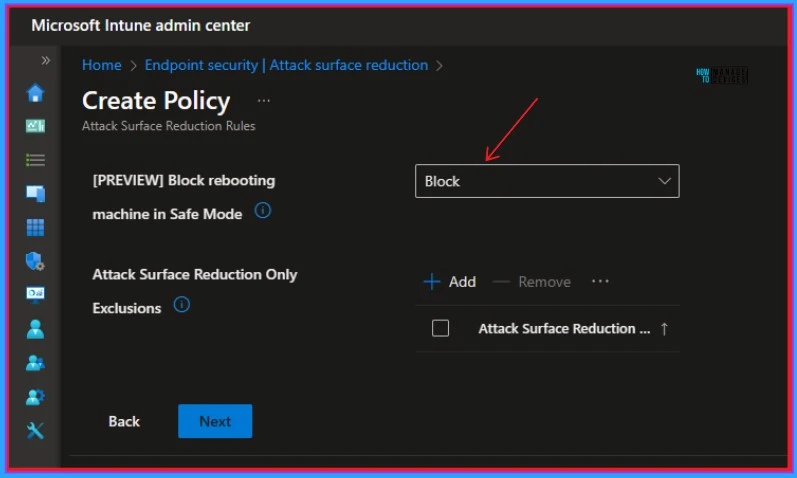Open more options next to Remove
This screenshot has height=478, width=797.
click(x=600, y=281)
